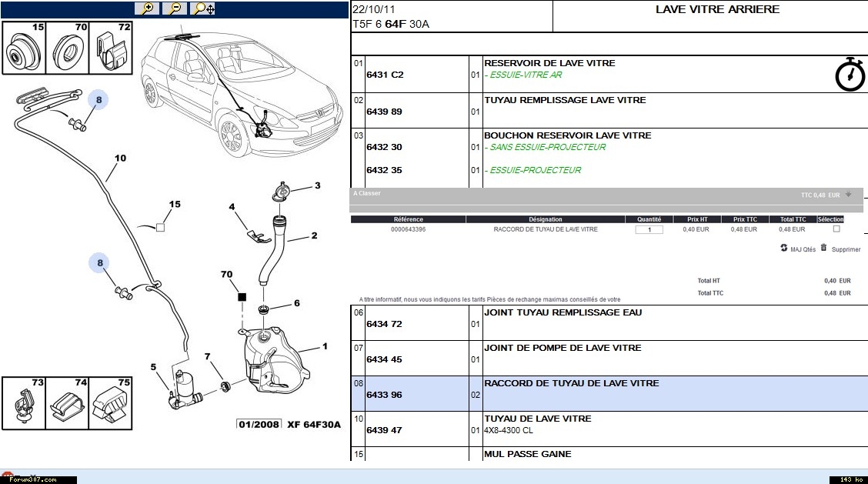Open part thumbnail number 15
Screen dimensions: 868x484
tap(25, 48)
